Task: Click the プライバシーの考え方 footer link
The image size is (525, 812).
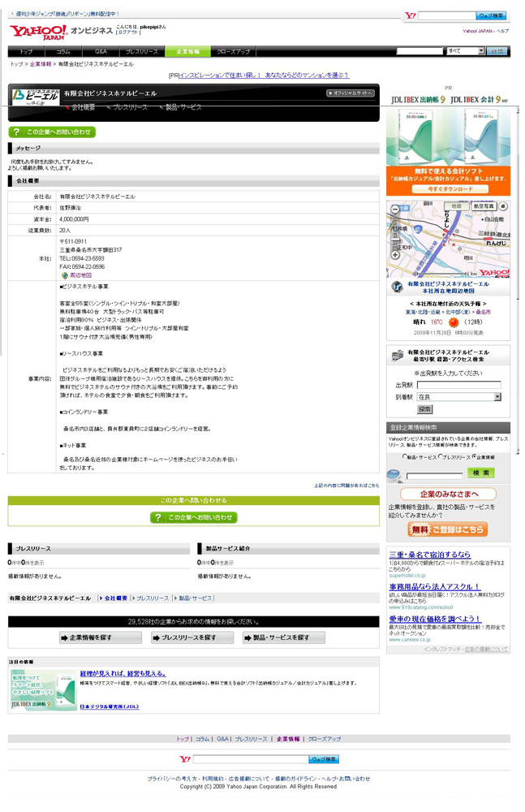Action: 173,779
